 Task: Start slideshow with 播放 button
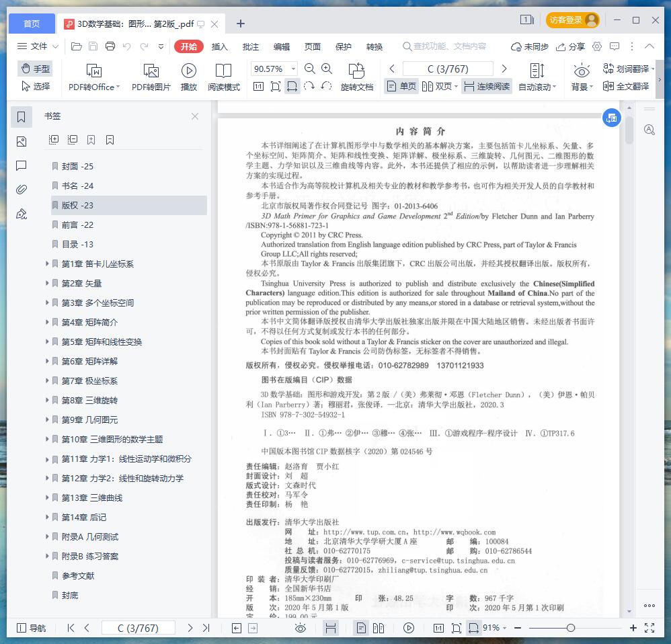pos(189,77)
